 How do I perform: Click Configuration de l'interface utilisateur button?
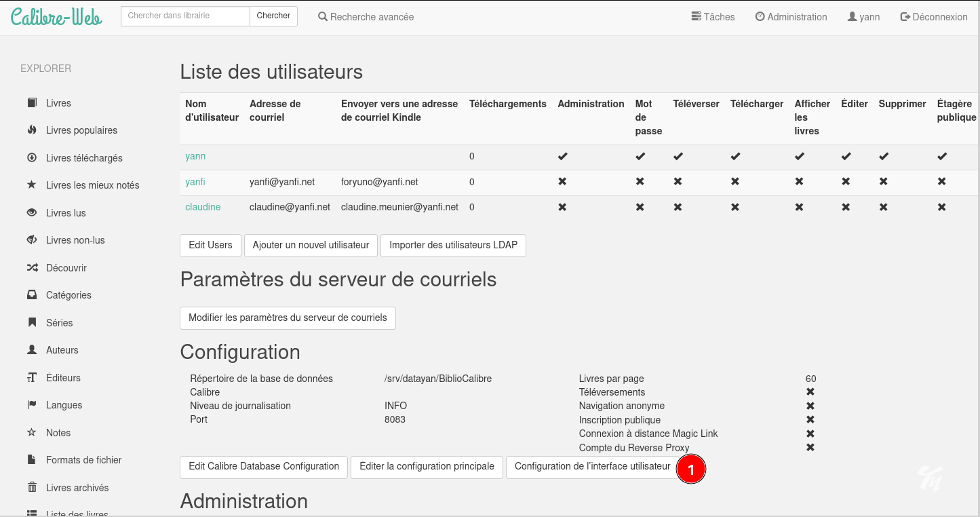[x=592, y=467]
